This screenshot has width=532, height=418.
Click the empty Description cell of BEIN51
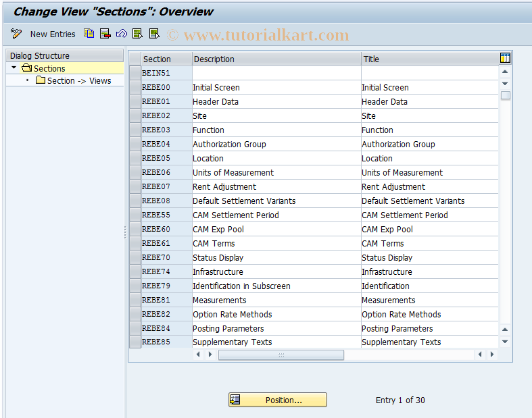point(276,73)
